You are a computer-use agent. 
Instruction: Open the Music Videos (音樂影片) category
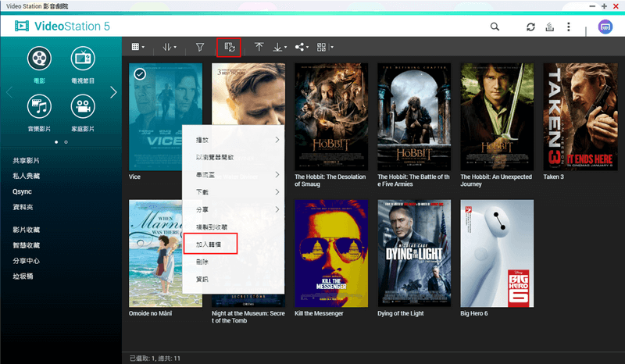point(39,113)
